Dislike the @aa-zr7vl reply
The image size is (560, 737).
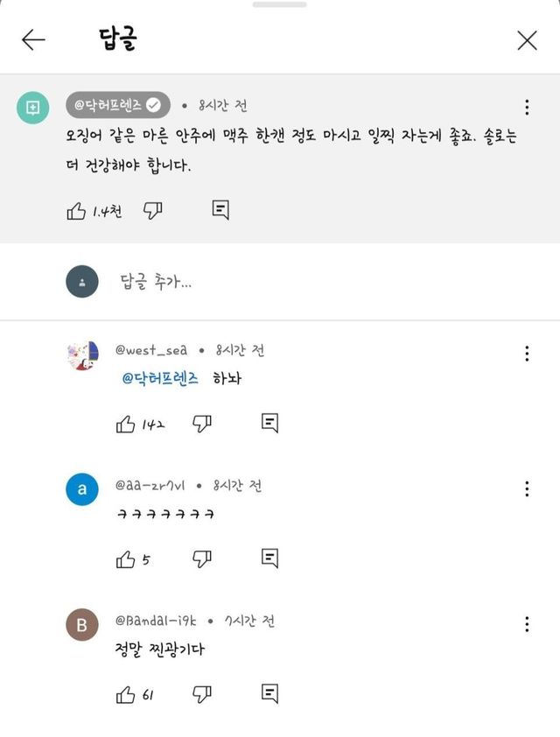pos(202,558)
